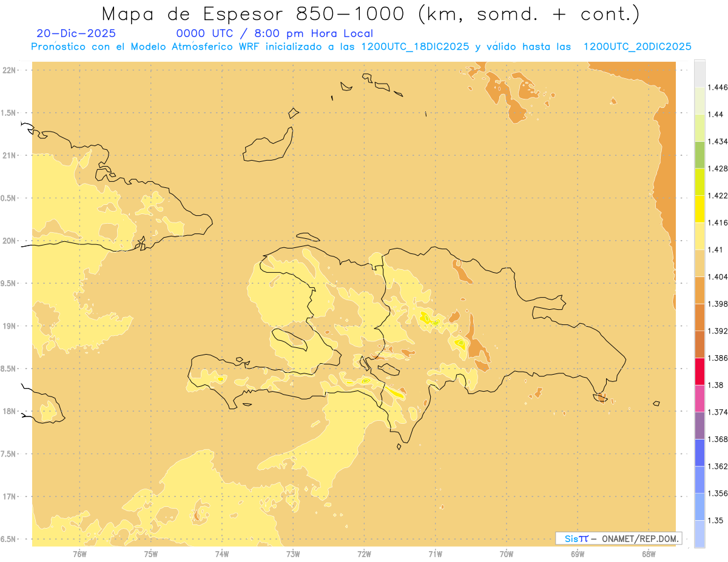Image resolution: width=728 pixels, height=562 pixels.
Task: Click the latitude label "22N"
Action: click(x=9, y=70)
